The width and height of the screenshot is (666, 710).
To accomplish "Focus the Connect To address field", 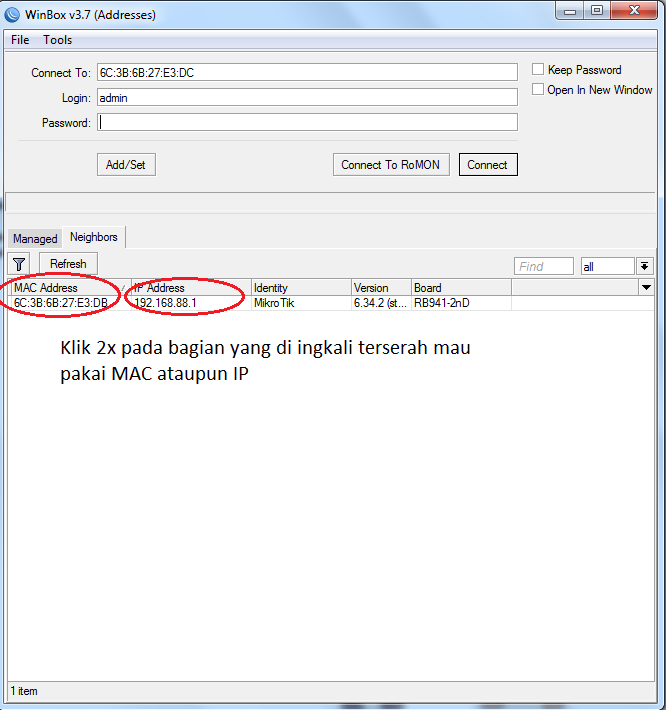I will (x=307, y=72).
